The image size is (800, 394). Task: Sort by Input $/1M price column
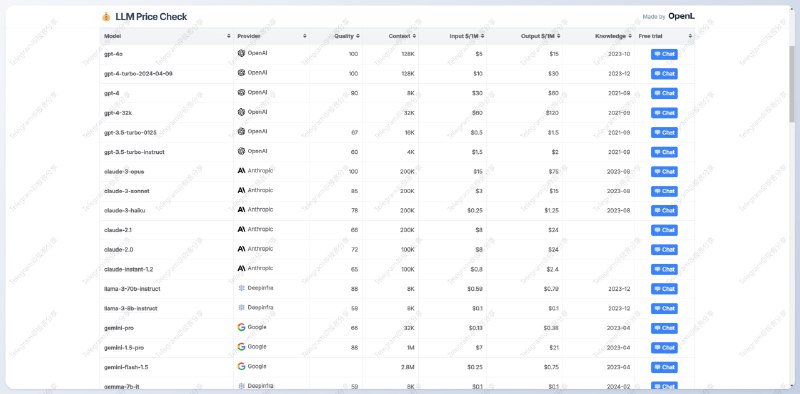pyautogui.click(x=482, y=36)
